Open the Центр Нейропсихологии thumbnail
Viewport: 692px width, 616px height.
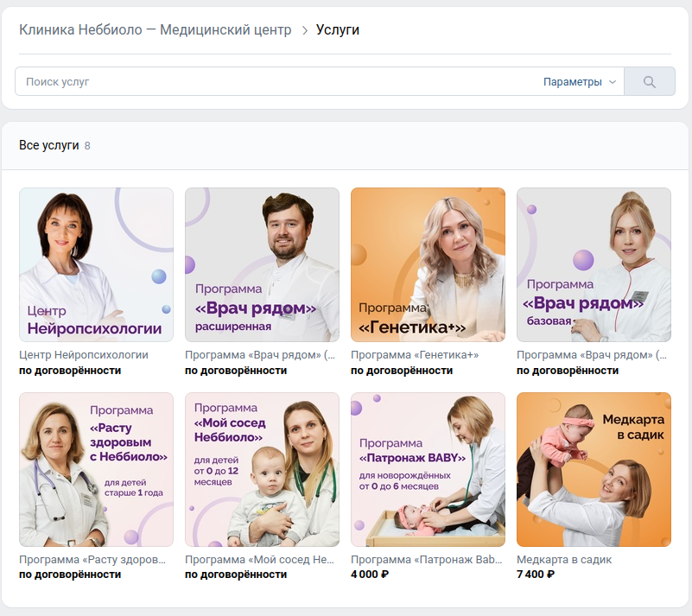pos(96,264)
